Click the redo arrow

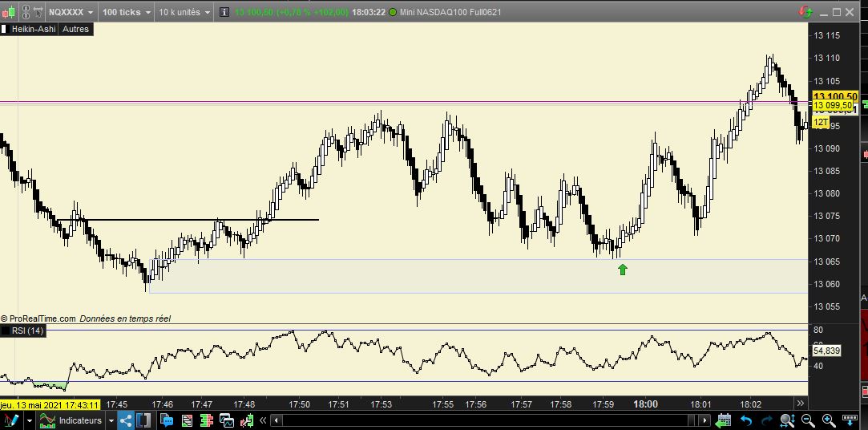click(x=766, y=420)
